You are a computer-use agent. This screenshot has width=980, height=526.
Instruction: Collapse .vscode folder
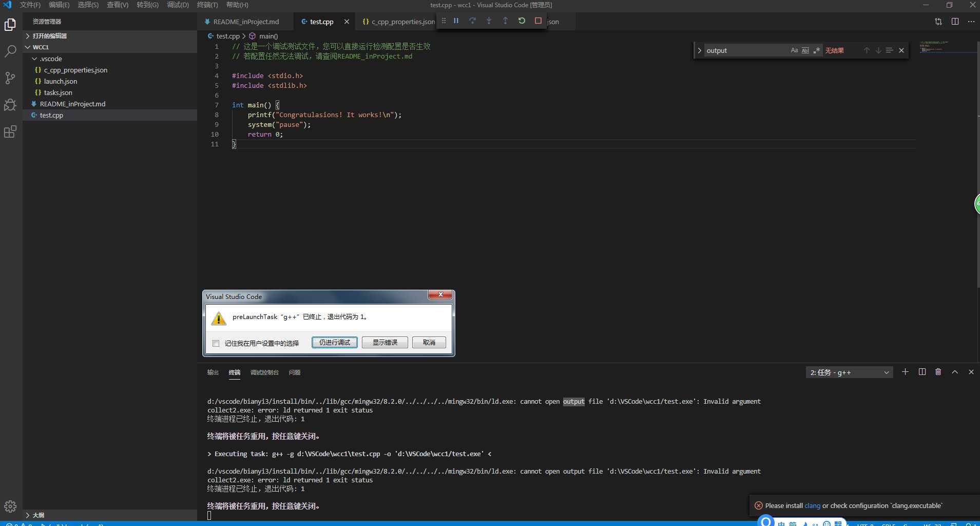(110, 59)
